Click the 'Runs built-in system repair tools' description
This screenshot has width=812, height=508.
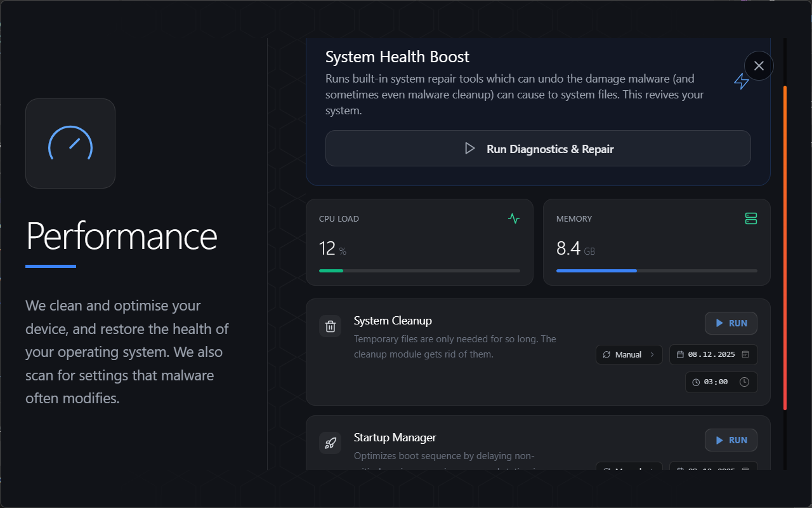pos(514,95)
